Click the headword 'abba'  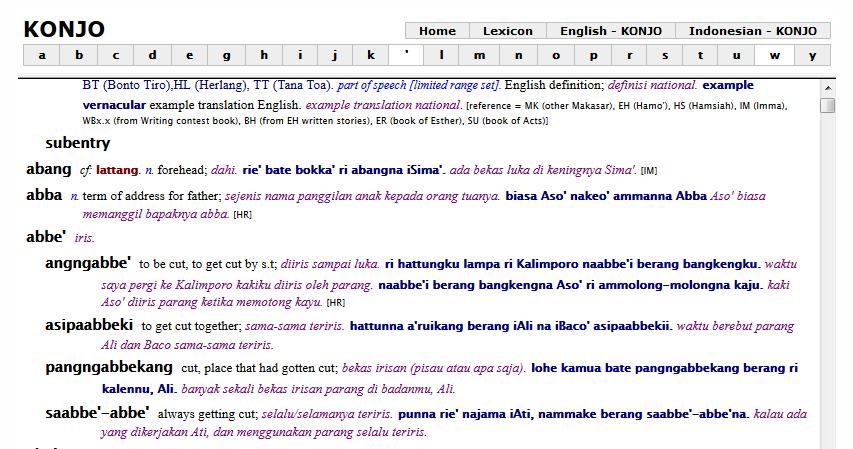[x=44, y=195]
